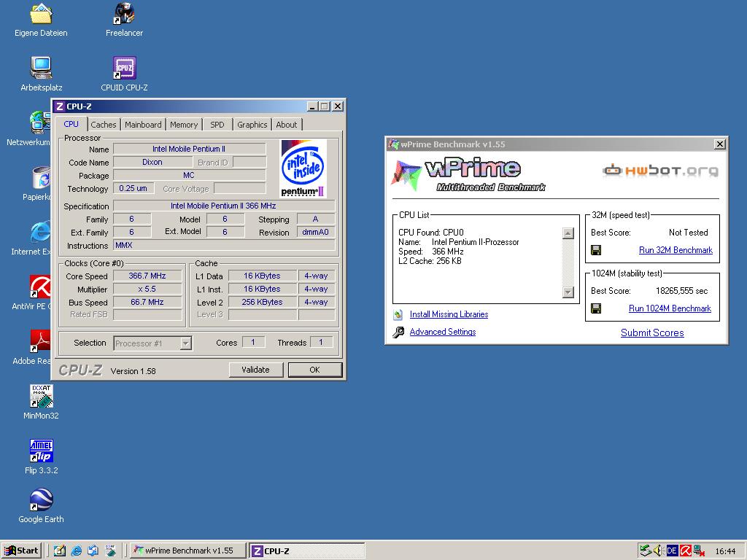Open Processor #1 selection dropdown
747x560 pixels.
tap(152, 343)
